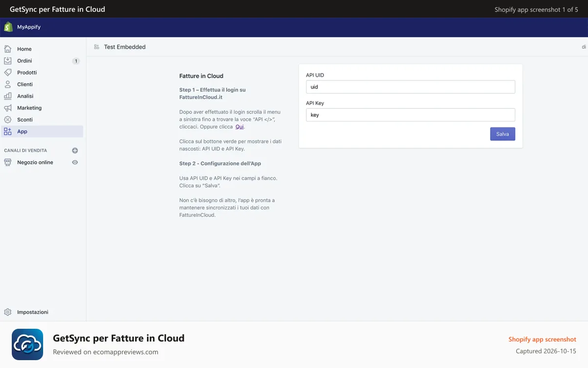Click the Sconti discount badge icon
This screenshot has width=588, height=368.
tap(8, 120)
